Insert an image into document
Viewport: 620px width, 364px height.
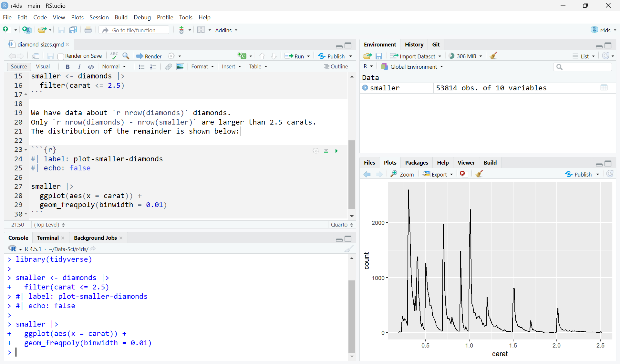click(x=180, y=66)
